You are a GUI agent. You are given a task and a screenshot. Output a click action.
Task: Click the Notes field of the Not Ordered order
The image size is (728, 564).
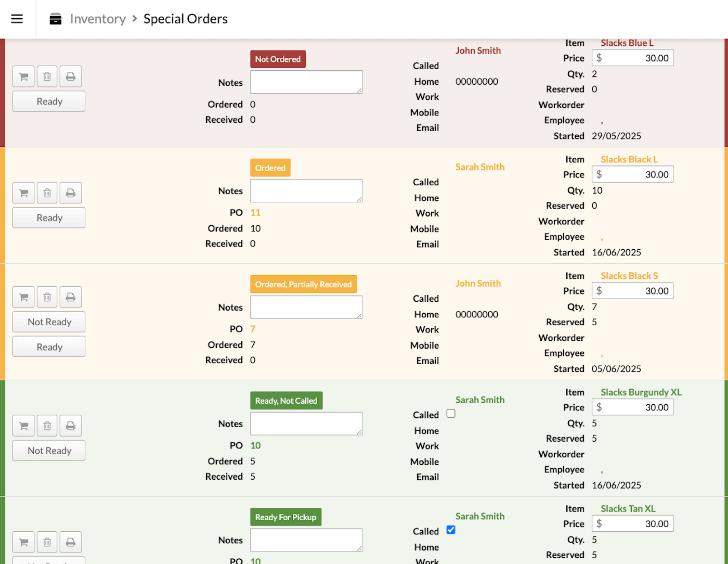click(306, 82)
